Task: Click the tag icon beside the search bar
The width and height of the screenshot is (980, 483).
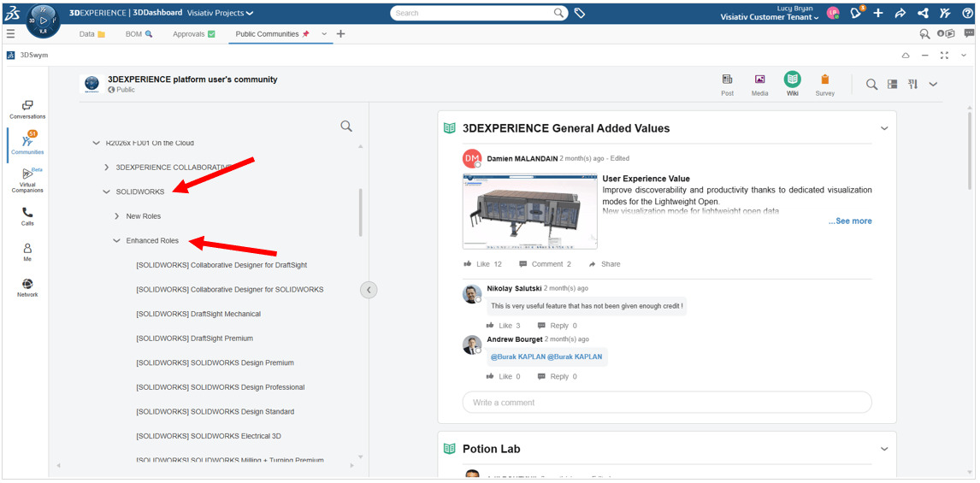Action: pyautogui.click(x=580, y=13)
